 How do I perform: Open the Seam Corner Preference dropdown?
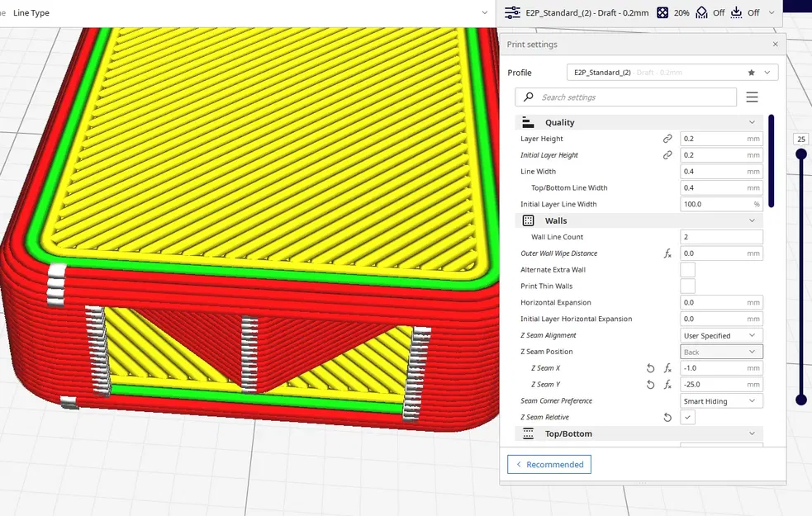[721, 401]
